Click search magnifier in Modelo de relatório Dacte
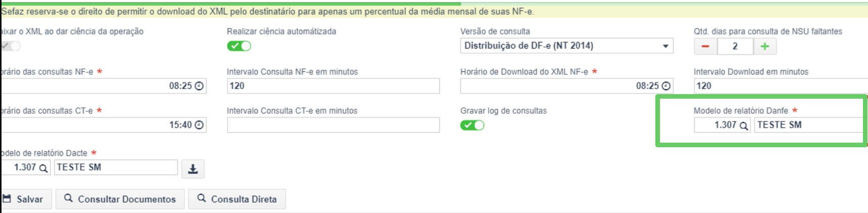 tap(44, 168)
